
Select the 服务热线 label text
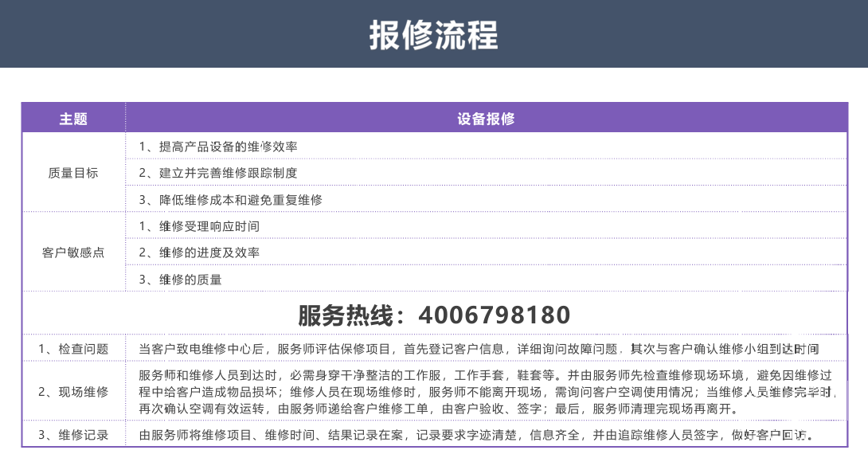point(346,315)
